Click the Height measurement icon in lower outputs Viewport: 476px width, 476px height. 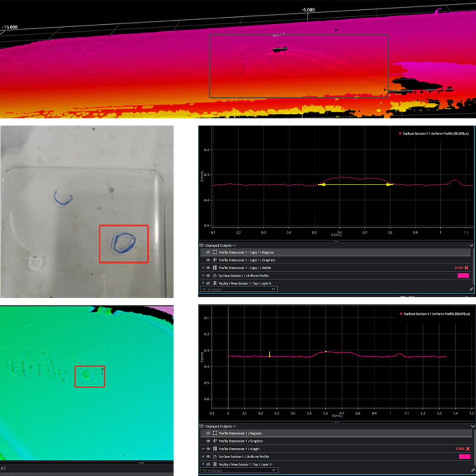pyautogui.click(x=215, y=449)
